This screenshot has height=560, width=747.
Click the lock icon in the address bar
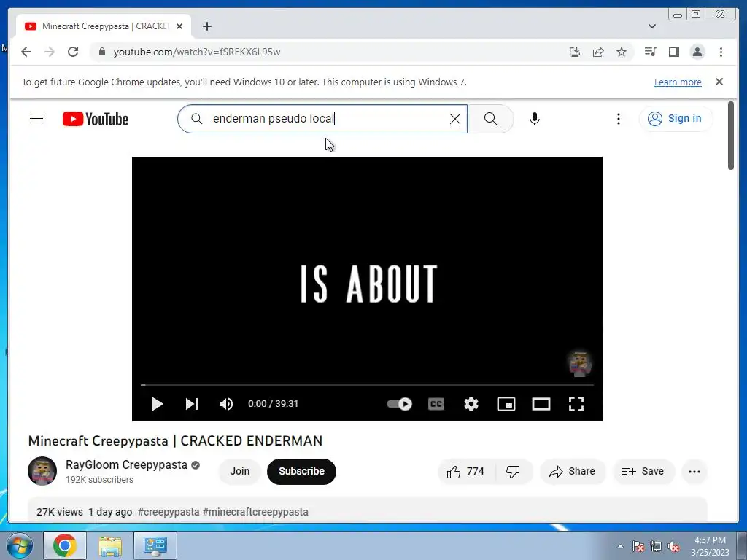click(x=102, y=52)
